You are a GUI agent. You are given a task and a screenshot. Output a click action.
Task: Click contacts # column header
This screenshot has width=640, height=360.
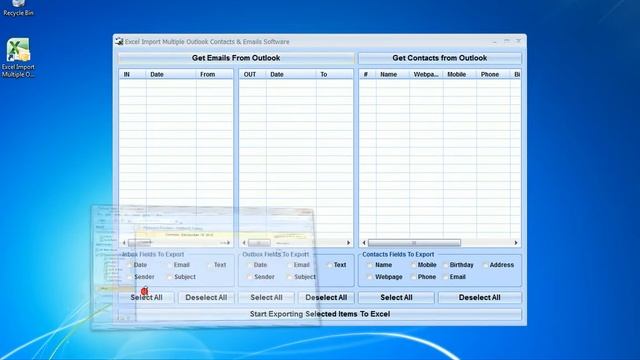coord(367,74)
